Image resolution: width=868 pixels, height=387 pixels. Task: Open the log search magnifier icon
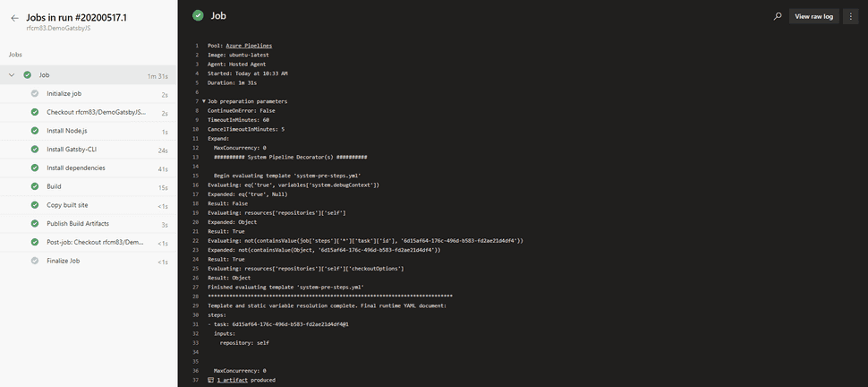point(778,17)
